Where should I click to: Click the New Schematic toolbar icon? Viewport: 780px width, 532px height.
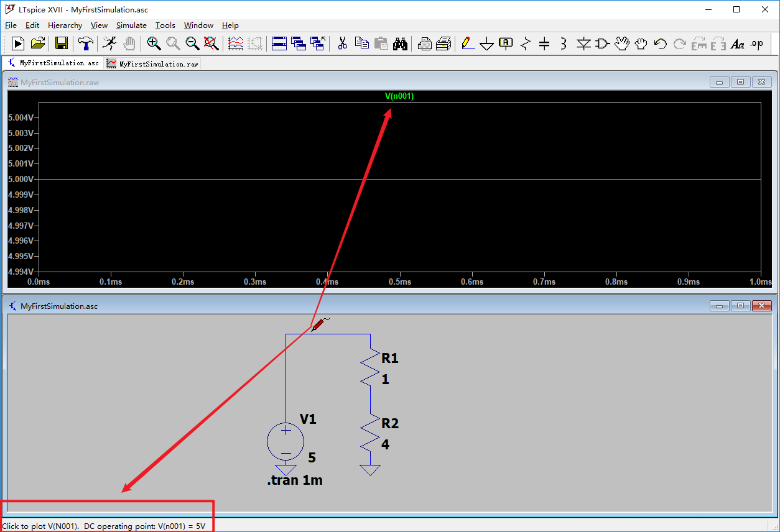pyautogui.click(x=19, y=44)
